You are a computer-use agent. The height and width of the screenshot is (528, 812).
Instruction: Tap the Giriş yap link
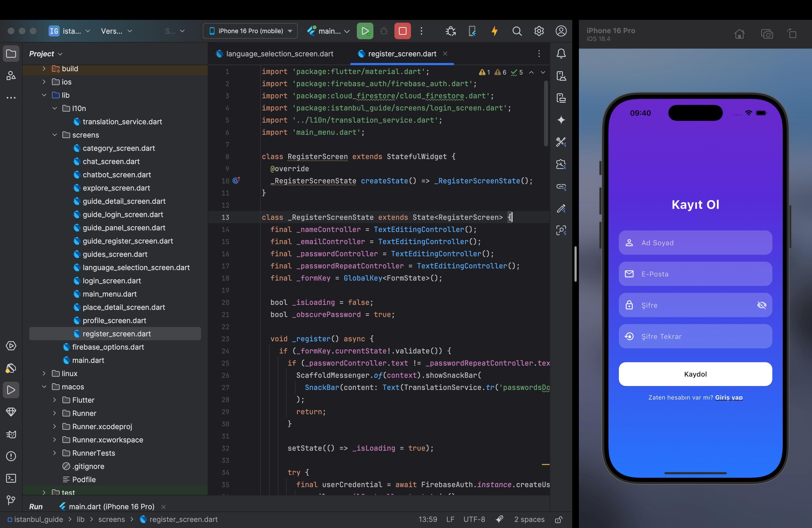(x=729, y=397)
